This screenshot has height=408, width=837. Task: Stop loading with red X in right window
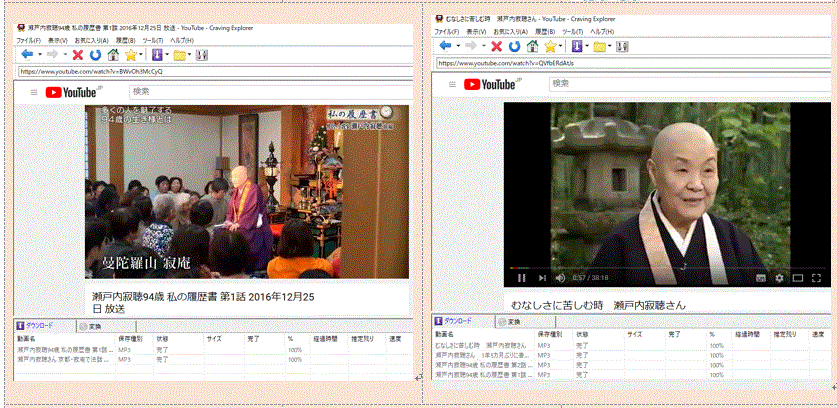point(496,46)
